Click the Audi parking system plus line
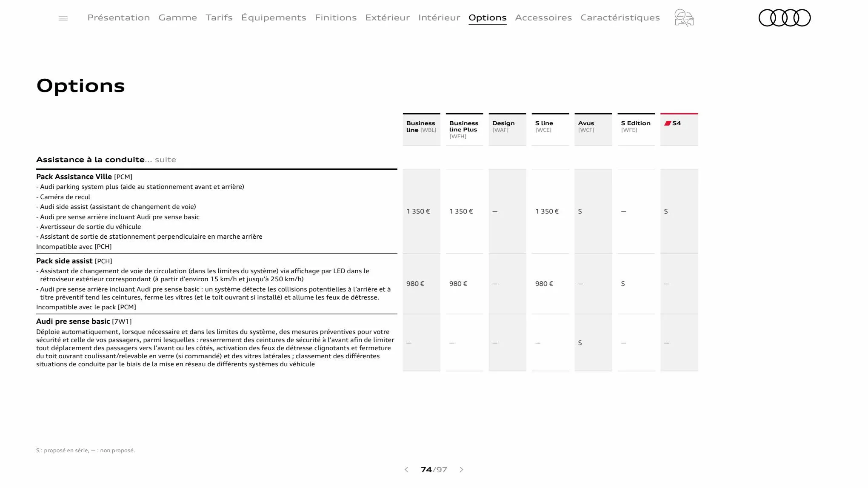 click(140, 187)
